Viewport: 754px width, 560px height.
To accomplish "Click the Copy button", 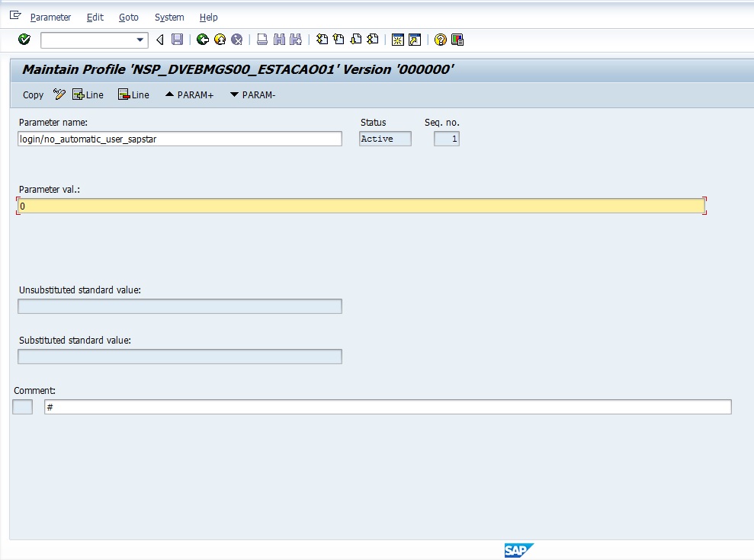I will (33, 94).
